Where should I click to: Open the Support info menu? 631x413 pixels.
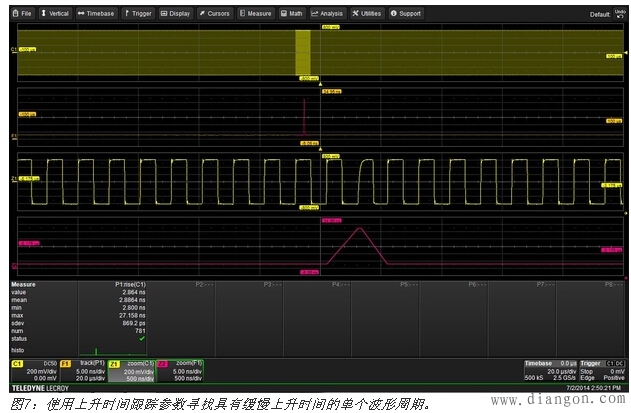(406, 14)
